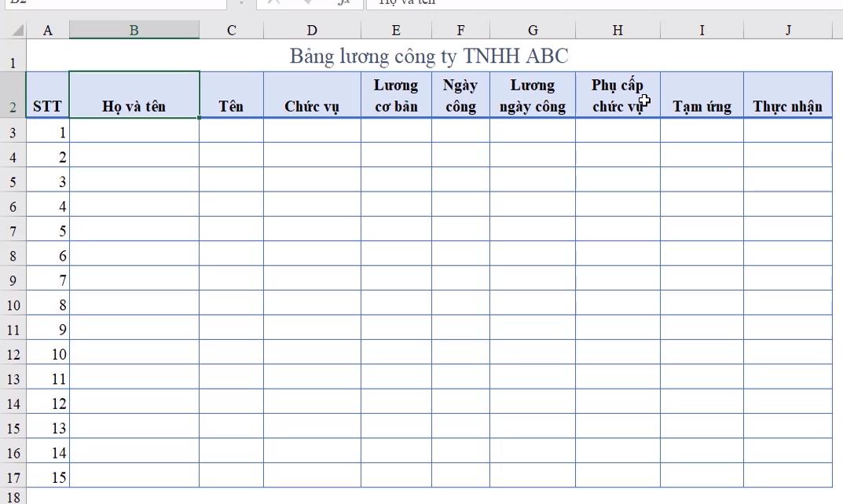
Task: Select the 'Họ và tên' header cell
Action: click(134, 94)
